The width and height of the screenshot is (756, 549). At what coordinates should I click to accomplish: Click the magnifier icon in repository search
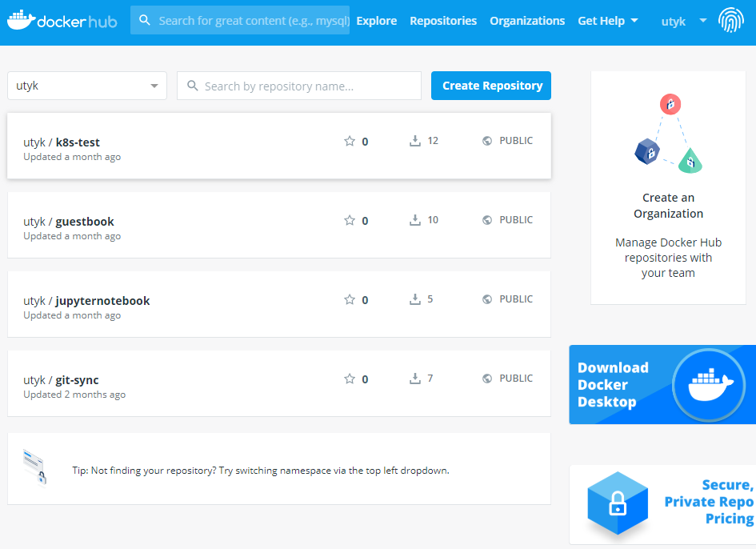(192, 86)
